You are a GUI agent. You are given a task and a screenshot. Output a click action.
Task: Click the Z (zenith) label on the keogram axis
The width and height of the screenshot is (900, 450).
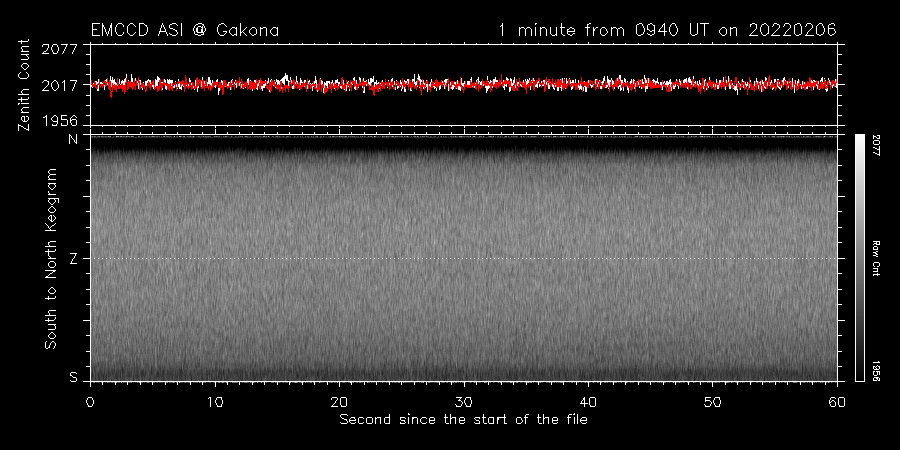pos(72,259)
